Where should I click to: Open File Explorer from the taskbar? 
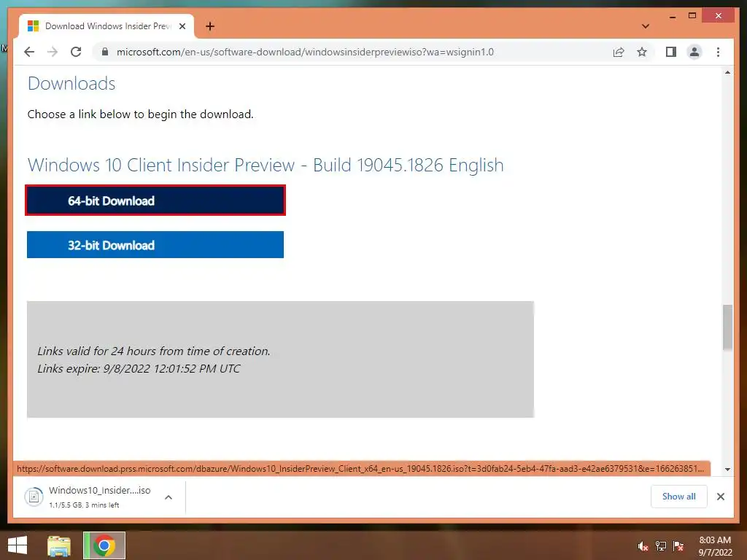59,545
